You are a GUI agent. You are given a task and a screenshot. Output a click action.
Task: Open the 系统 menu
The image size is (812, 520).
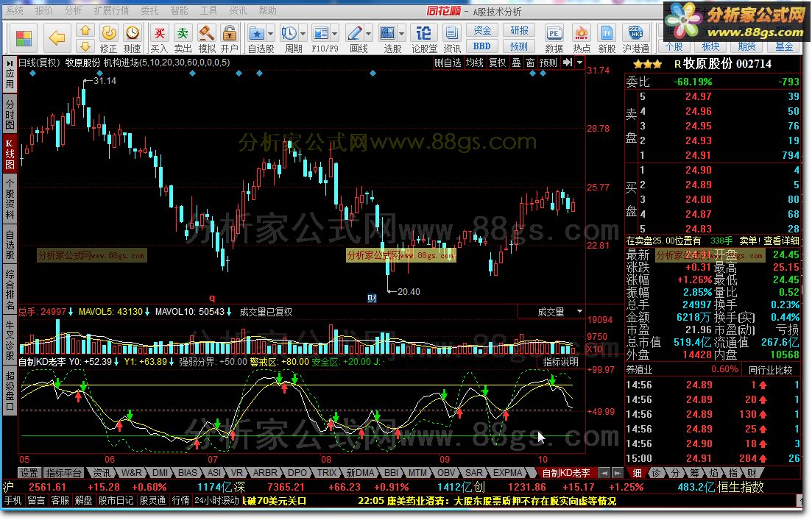click(x=15, y=10)
